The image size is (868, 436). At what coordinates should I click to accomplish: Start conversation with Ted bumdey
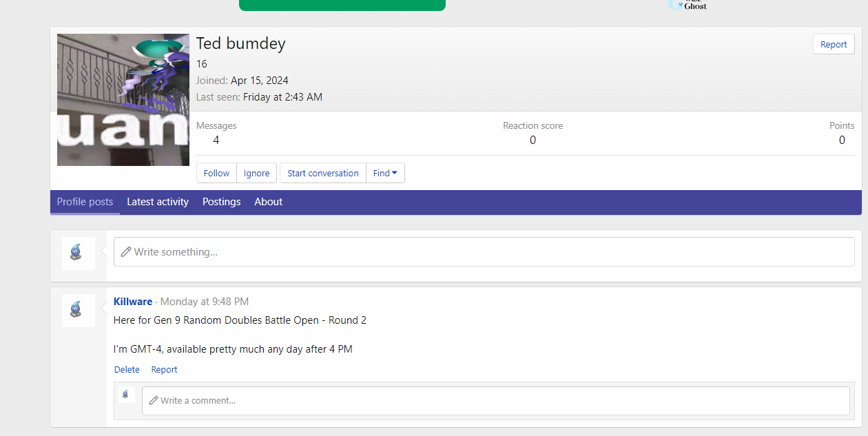[x=323, y=173]
